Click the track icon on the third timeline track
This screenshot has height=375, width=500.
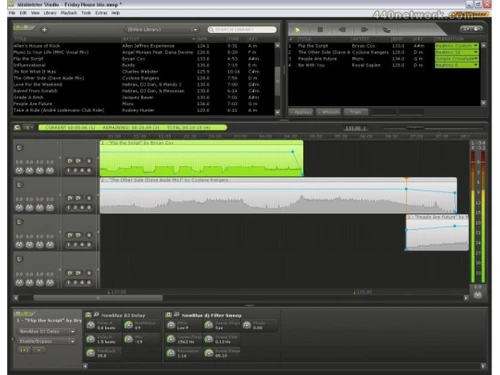point(20,222)
